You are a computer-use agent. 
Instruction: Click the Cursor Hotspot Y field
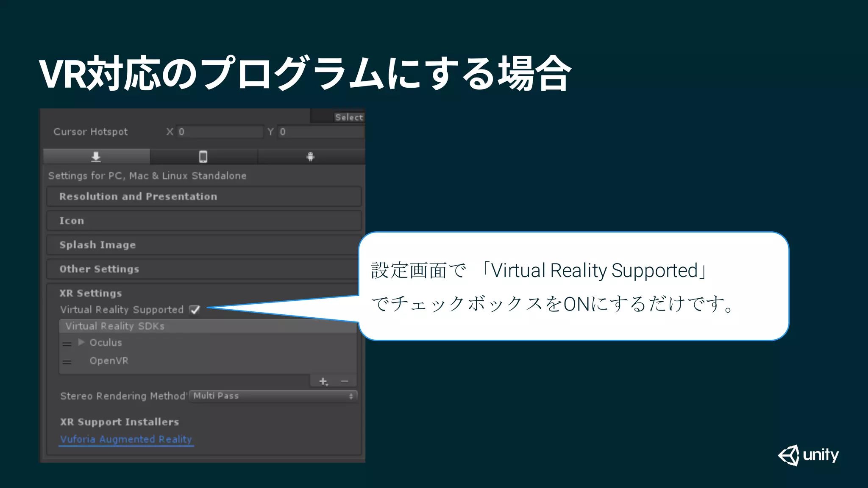tap(321, 132)
